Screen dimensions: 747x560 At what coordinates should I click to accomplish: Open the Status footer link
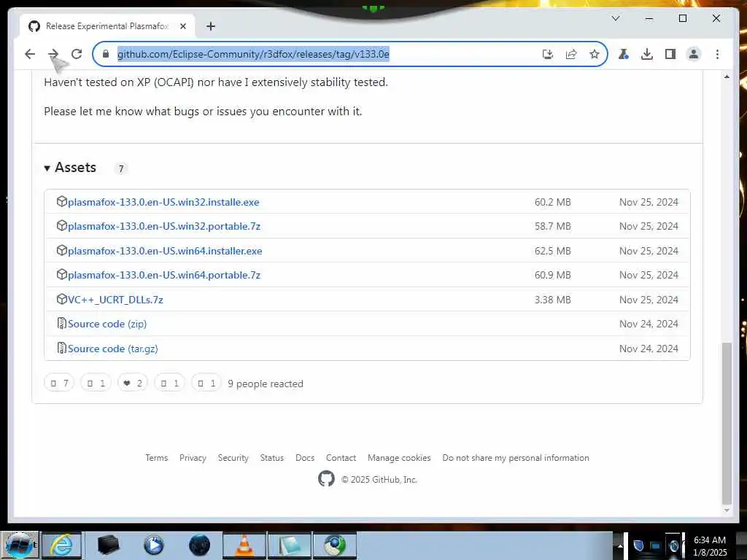click(271, 458)
